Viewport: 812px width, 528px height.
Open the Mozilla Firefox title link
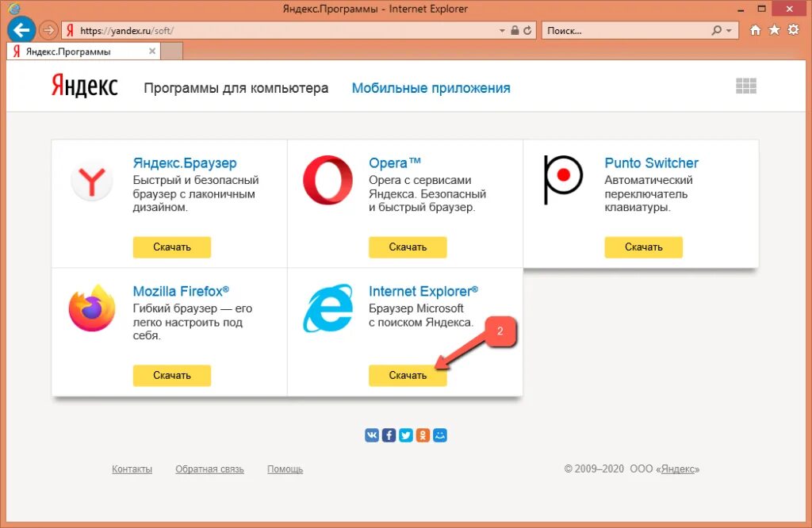(181, 291)
